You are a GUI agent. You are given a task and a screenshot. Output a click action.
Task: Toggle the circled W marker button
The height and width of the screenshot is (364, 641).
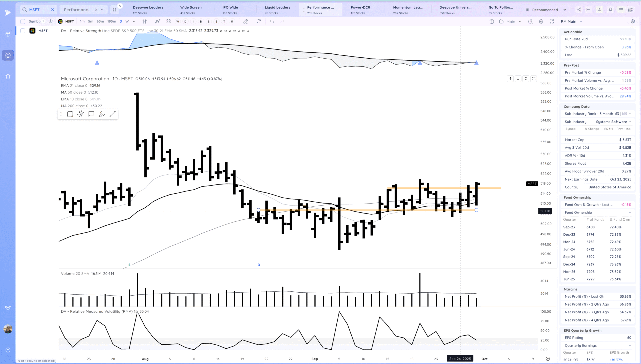pos(178,22)
